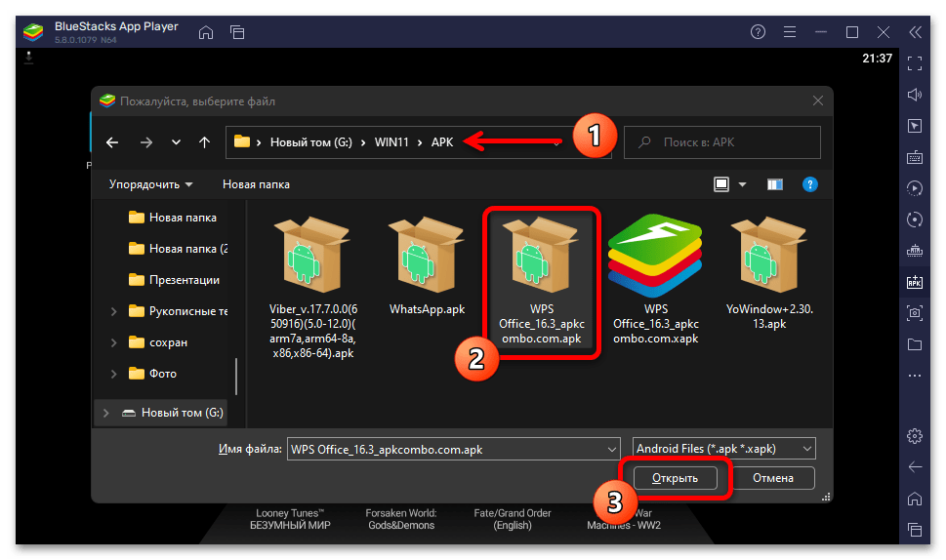Click the Install APK icon in sidebar
This screenshot has width=946, height=560.
pos(915,282)
